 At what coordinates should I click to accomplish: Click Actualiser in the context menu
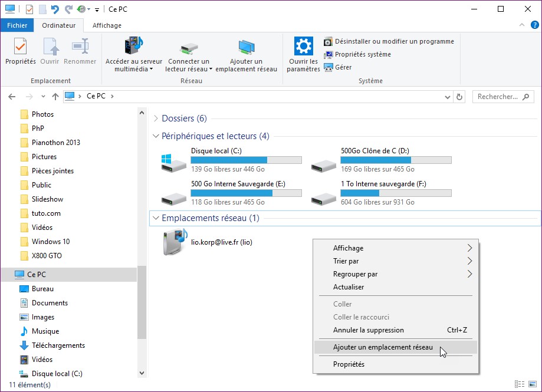349,287
